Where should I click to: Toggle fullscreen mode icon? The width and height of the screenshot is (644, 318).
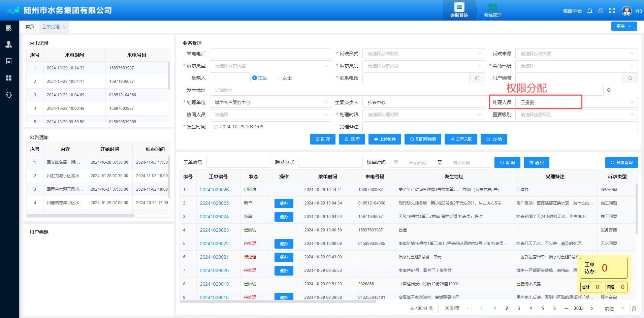pos(612,11)
